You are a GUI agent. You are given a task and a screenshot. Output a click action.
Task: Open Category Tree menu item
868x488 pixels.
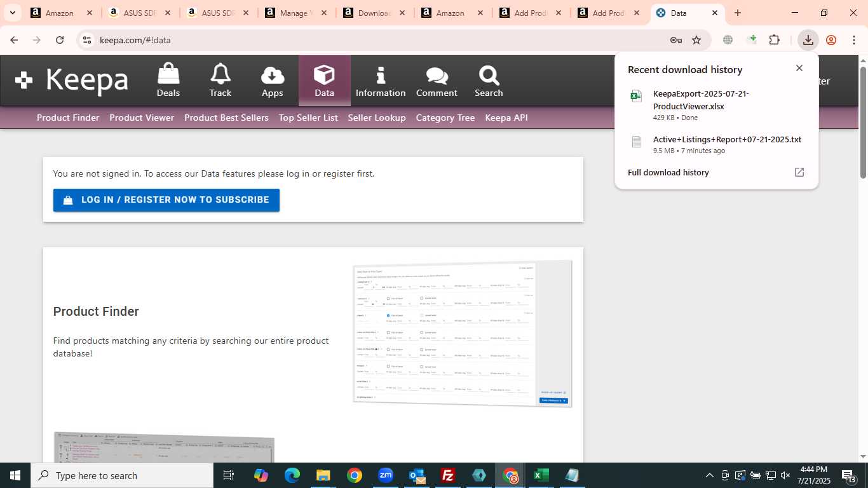tap(445, 118)
